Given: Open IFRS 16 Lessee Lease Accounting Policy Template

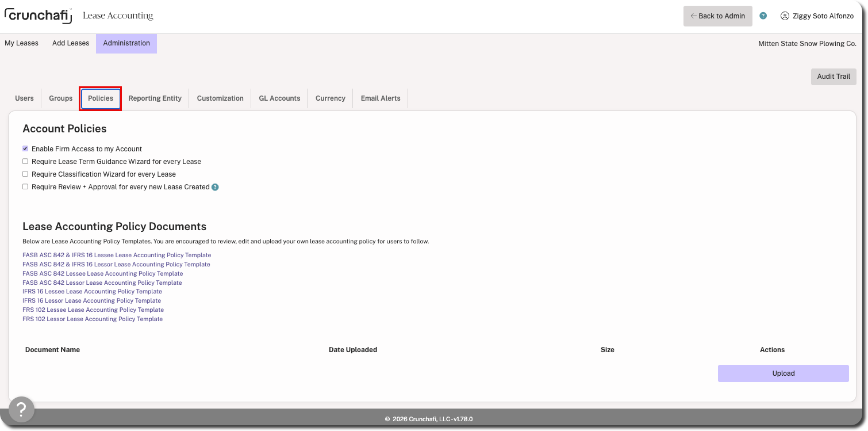Looking at the screenshot, I should tap(92, 292).
